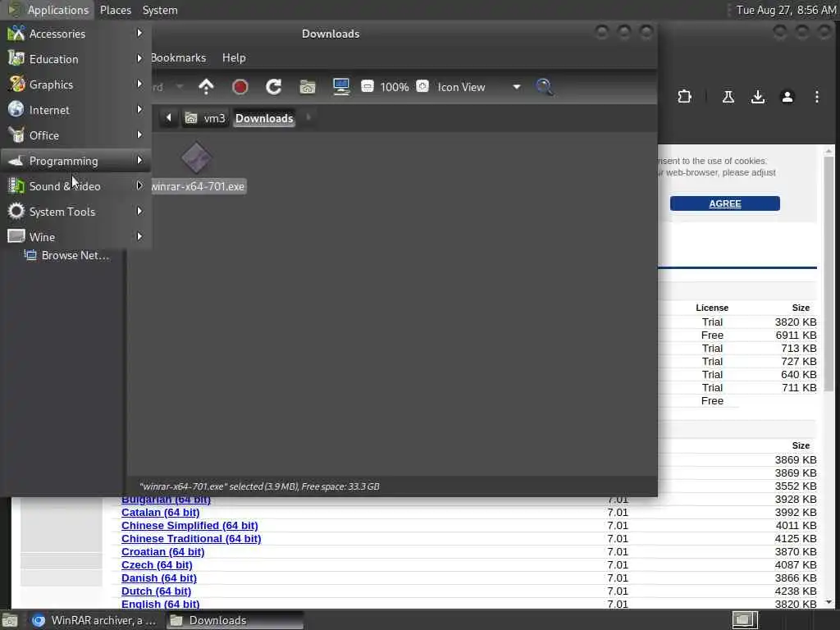
Task: Click the License column header
Action: pos(712,308)
